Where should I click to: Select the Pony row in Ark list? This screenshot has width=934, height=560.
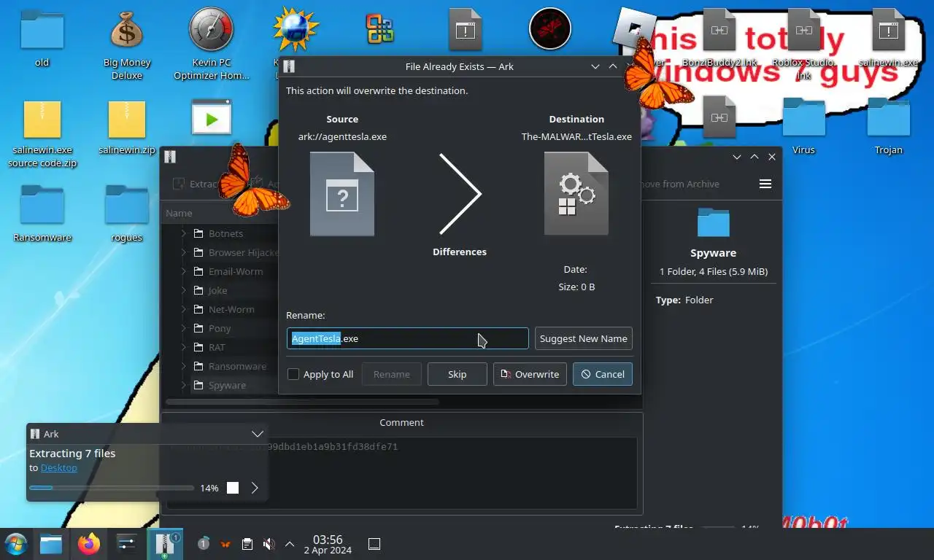(x=220, y=328)
